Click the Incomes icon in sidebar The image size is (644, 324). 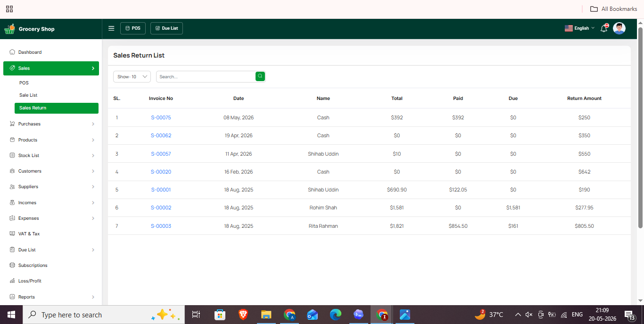click(12, 203)
